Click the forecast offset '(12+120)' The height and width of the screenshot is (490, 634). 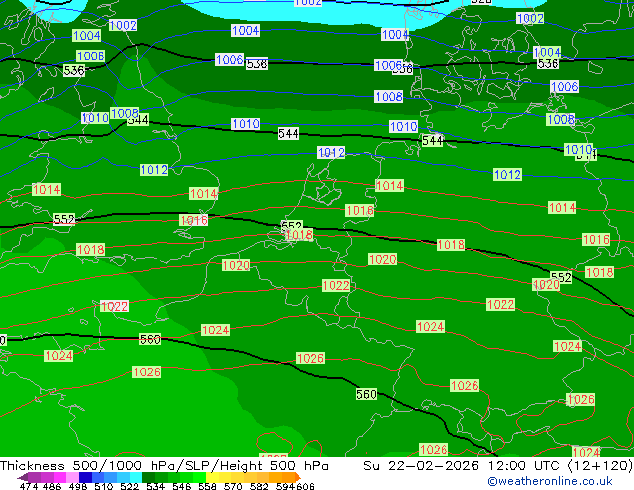(600, 466)
